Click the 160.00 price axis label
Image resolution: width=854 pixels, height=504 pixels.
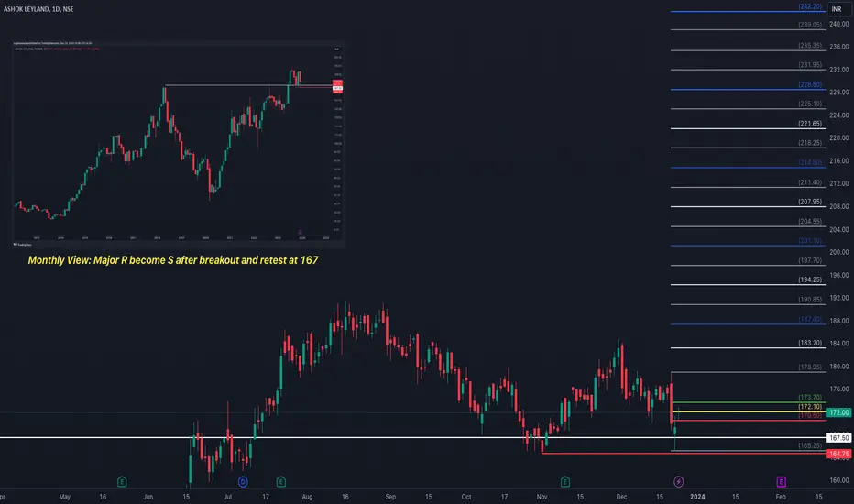click(x=838, y=480)
